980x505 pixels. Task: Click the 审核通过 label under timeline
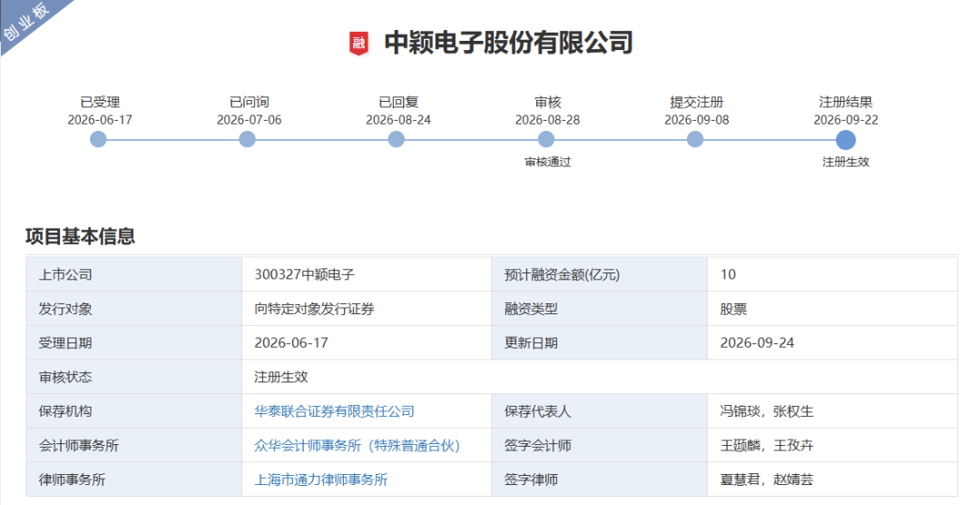(x=547, y=162)
